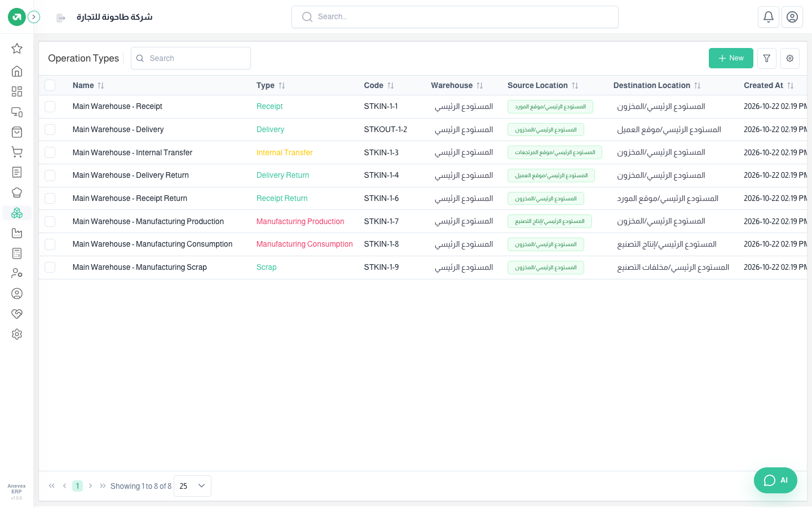
Task: Open the shopping cart sidebar icon
Action: click(x=17, y=152)
